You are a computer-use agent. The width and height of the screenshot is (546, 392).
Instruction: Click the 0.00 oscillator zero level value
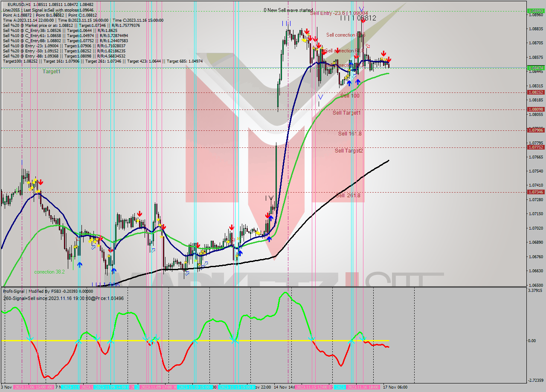click(x=531, y=341)
